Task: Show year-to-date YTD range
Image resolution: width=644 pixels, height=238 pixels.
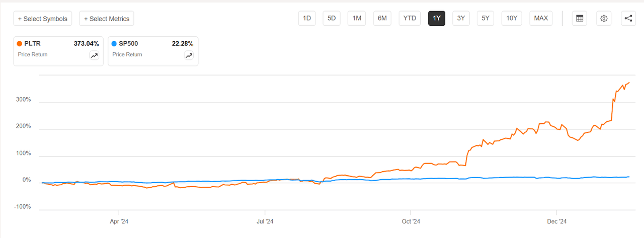Action: [410, 19]
